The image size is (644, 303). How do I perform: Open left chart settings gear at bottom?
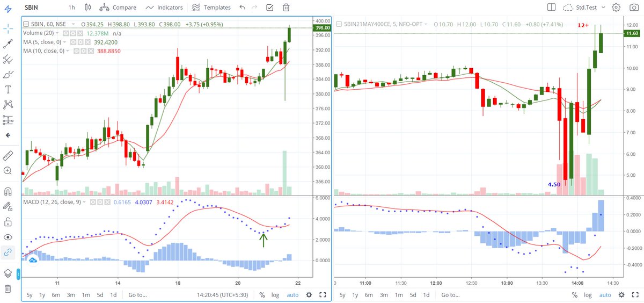tap(309, 294)
